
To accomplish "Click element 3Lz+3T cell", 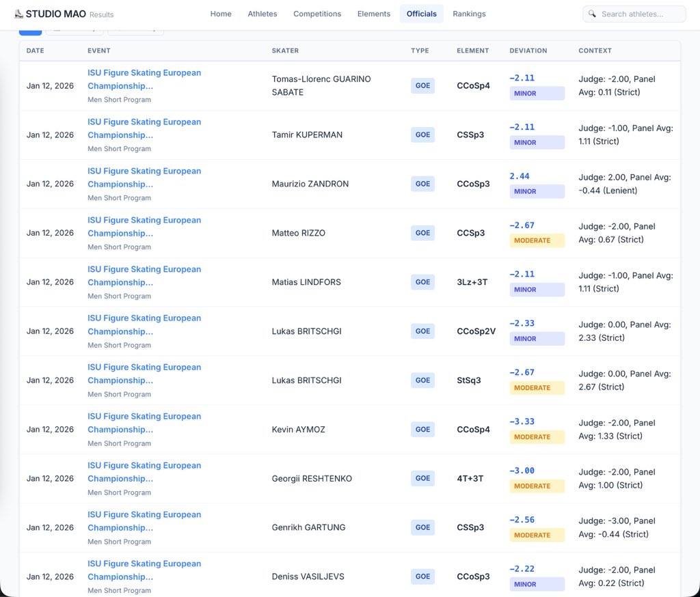I will (472, 282).
